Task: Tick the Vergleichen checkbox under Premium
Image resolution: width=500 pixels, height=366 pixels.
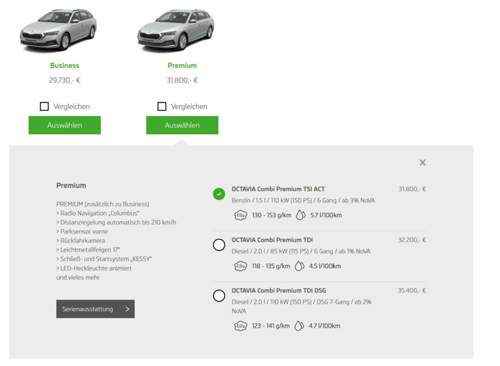Action: point(162,106)
